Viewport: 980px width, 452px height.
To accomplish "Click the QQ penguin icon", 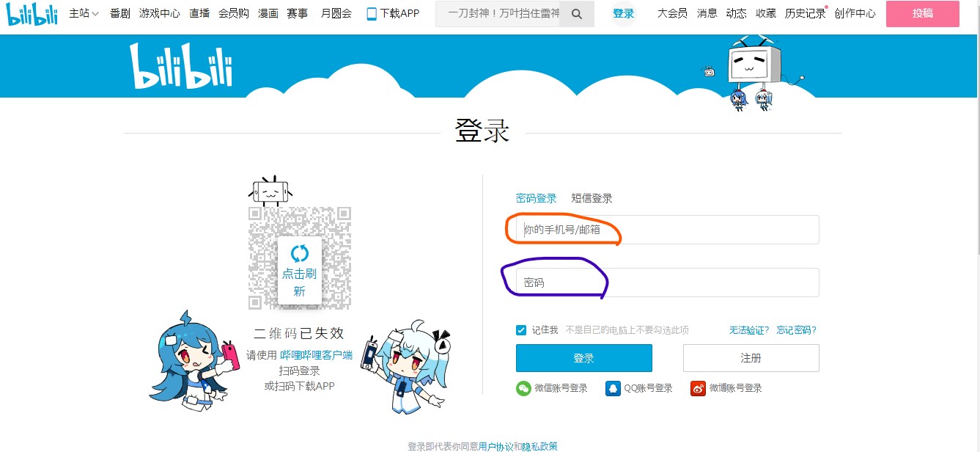I will [614, 388].
